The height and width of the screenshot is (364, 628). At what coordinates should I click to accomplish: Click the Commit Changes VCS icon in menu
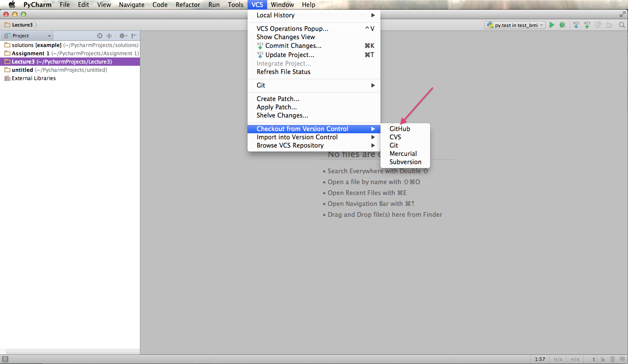[260, 46]
